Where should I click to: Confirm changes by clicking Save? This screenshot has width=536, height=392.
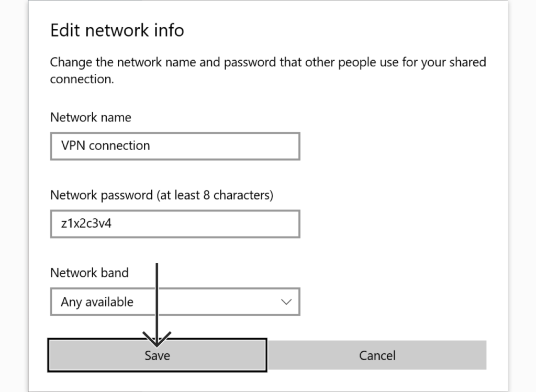click(x=157, y=355)
